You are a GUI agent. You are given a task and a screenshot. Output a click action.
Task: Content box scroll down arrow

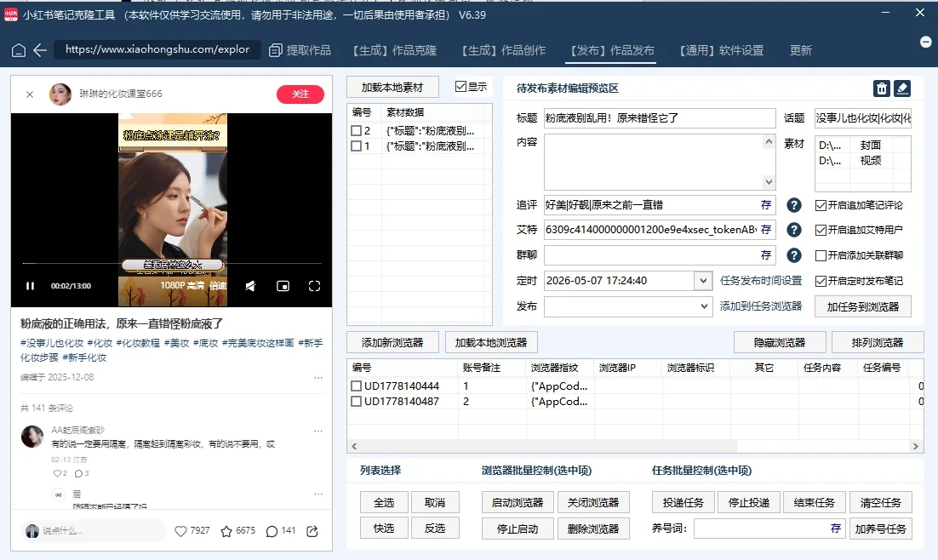pyautogui.click(x=769, y=182)
